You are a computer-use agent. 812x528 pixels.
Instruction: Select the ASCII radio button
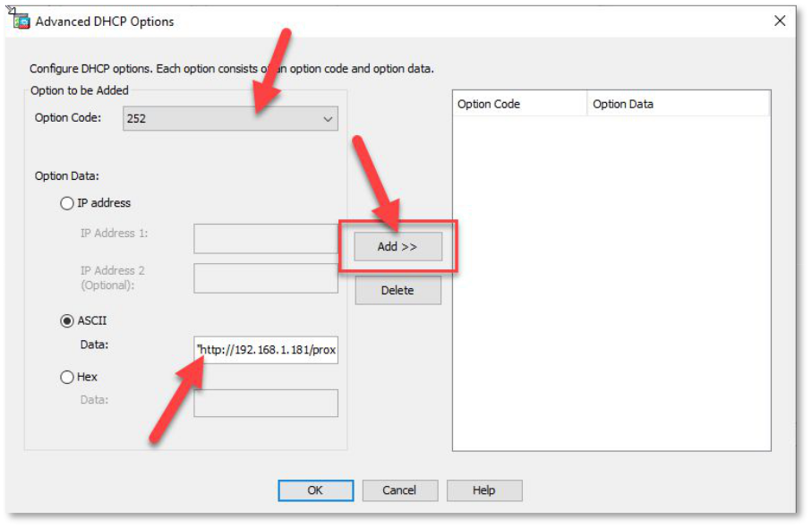[67, 321]
